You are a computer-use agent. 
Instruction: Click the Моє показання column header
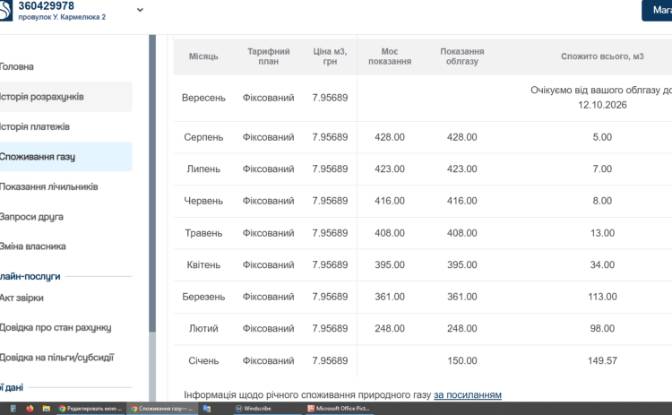390,57
